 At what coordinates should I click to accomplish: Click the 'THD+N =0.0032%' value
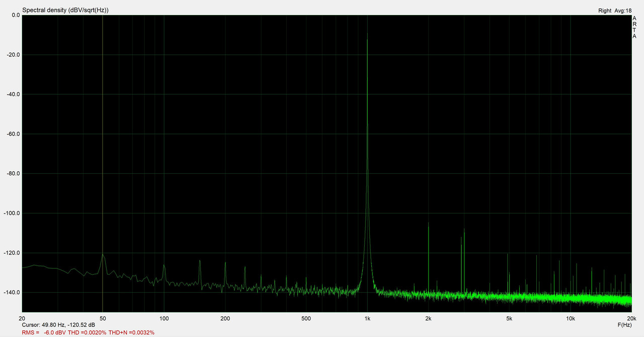131,332
